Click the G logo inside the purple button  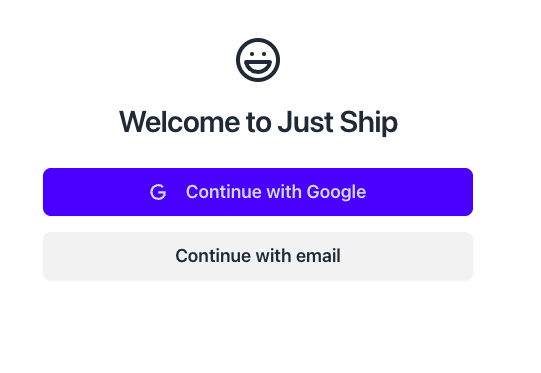click(x=158, y=192)
